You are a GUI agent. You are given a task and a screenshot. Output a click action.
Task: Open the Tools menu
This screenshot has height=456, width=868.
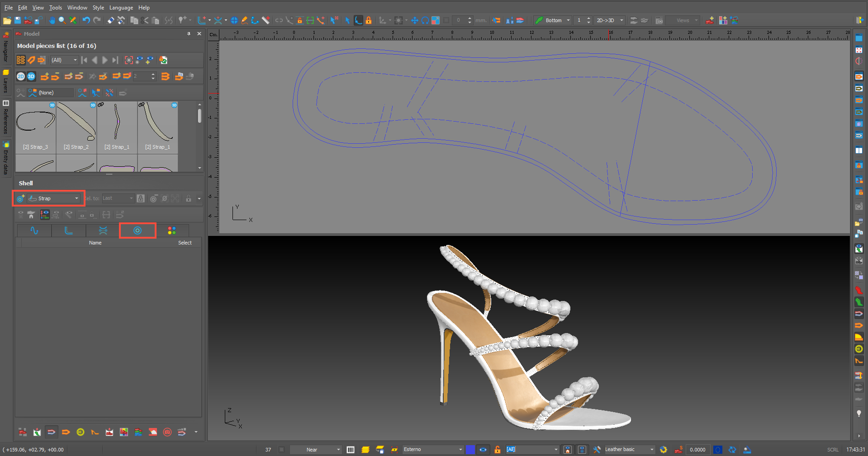[56, 8]
